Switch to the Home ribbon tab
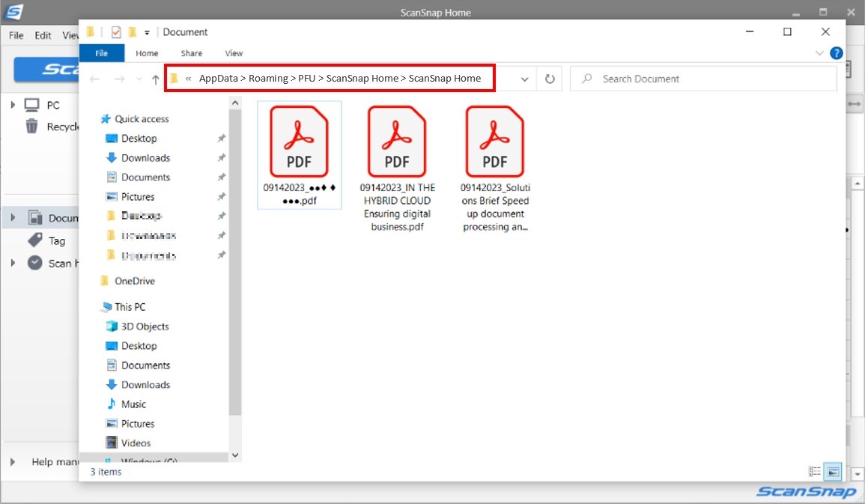Image resolution: width=865 pixels, height=504 pixels. coord(147,53)
